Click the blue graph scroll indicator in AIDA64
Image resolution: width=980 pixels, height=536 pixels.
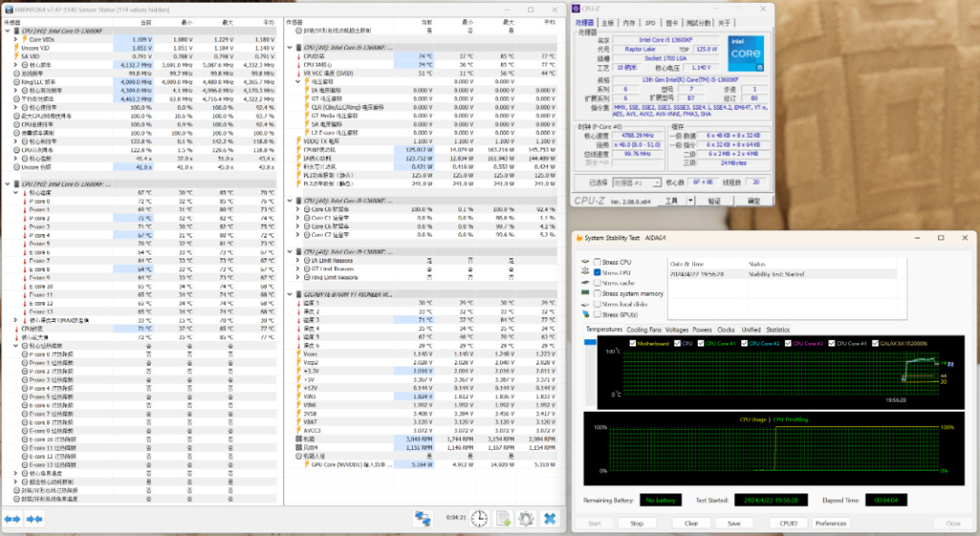591,344
